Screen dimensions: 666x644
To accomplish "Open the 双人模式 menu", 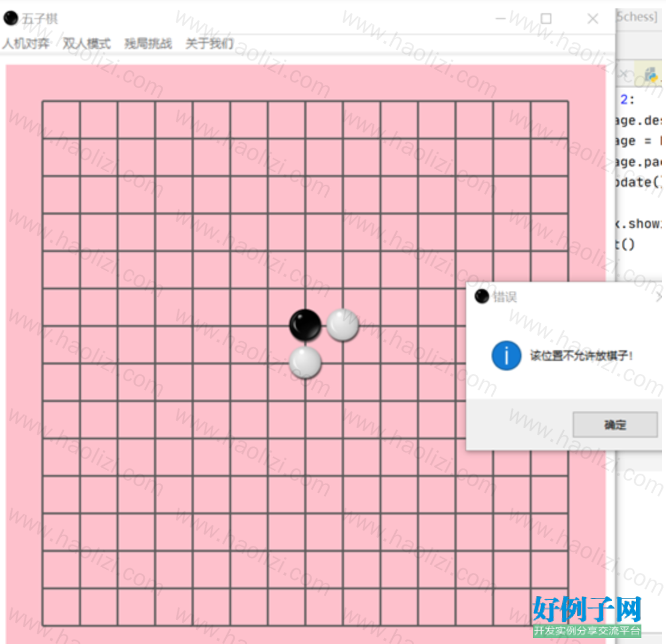I will 87,43.
